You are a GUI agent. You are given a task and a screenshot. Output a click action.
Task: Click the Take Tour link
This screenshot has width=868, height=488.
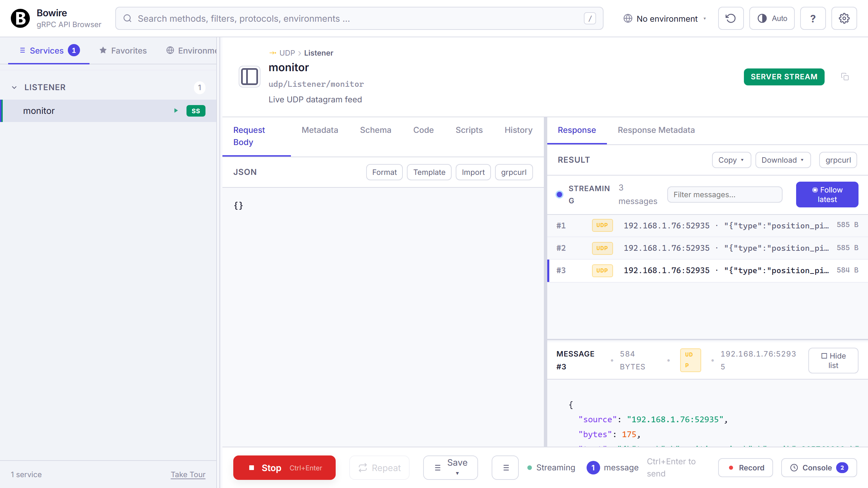click(188, 474)
